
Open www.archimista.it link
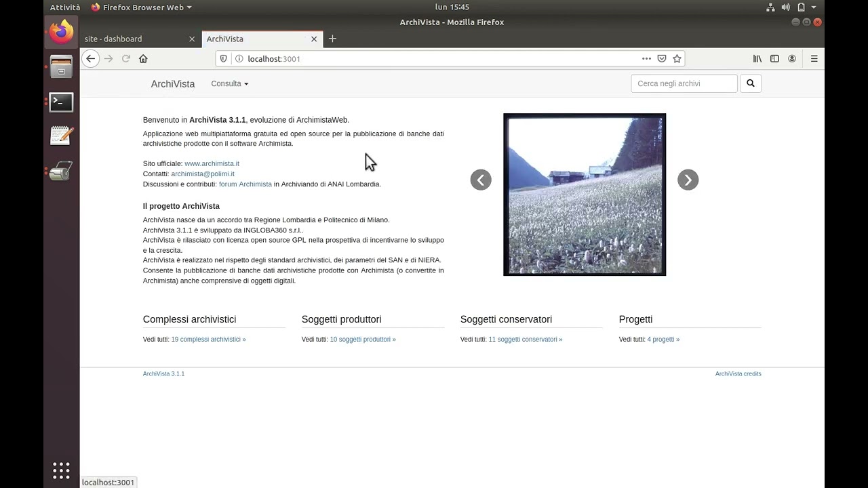point(212,163)
